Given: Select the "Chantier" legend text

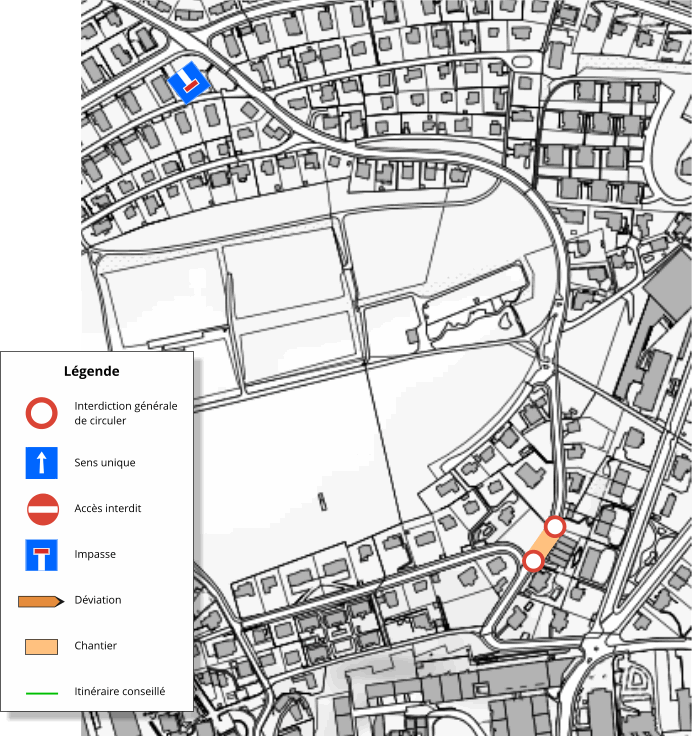Looking at the screenshot, I should tap(96, 646).
